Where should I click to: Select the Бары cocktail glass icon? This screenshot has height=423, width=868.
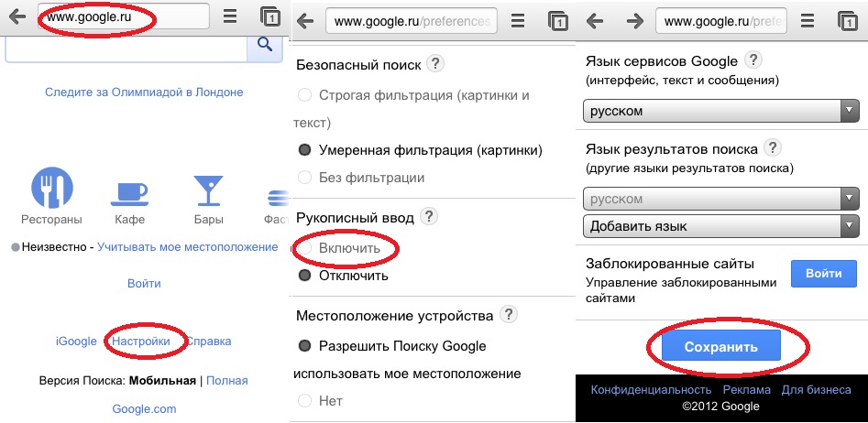208,191
